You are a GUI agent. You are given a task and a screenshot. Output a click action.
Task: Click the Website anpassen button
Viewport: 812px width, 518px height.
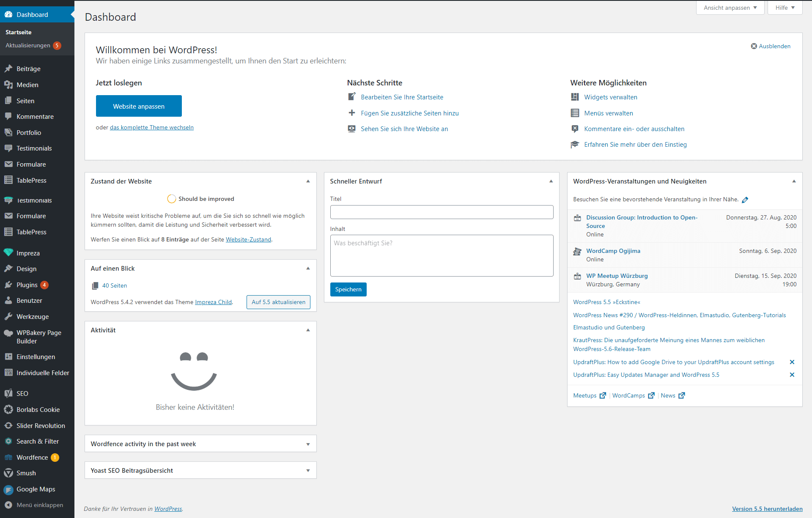point(139,106)
